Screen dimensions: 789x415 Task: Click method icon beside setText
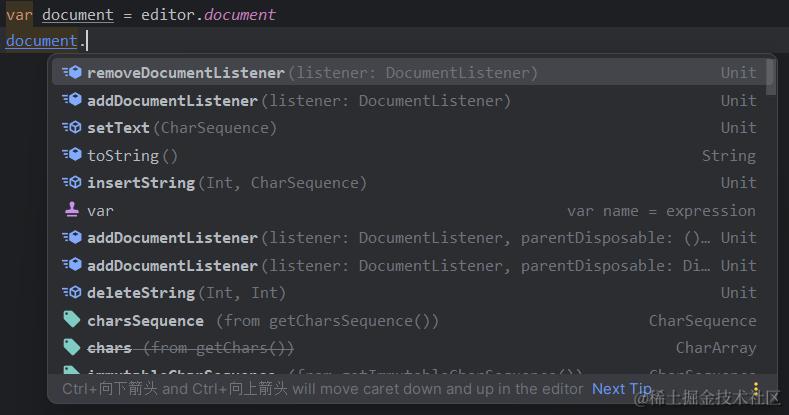[x=72, y=127]
